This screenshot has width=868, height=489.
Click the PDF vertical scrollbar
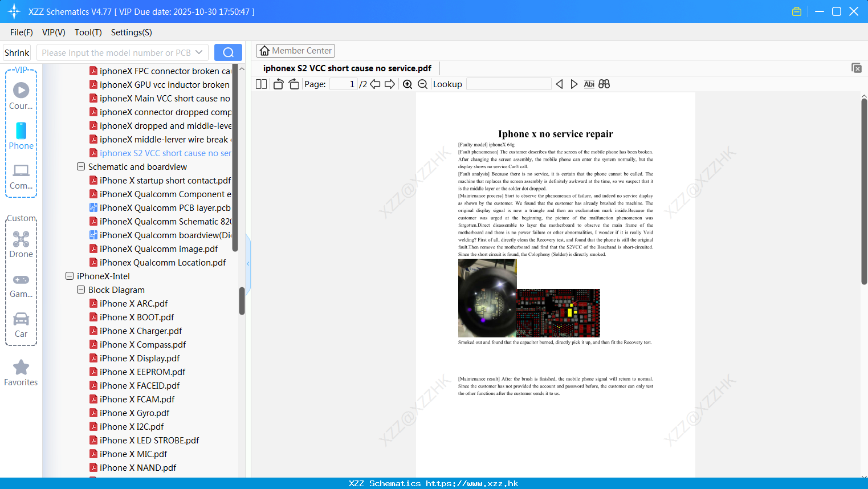tap(864, 191)
